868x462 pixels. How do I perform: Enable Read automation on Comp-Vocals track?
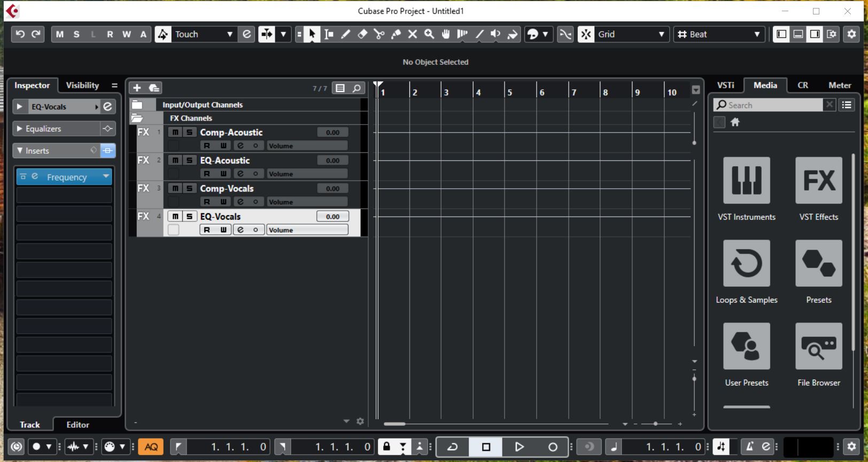coord(207,202)
